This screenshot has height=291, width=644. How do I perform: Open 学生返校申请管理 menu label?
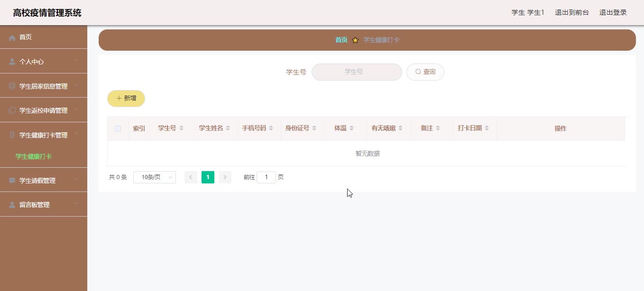44,110
